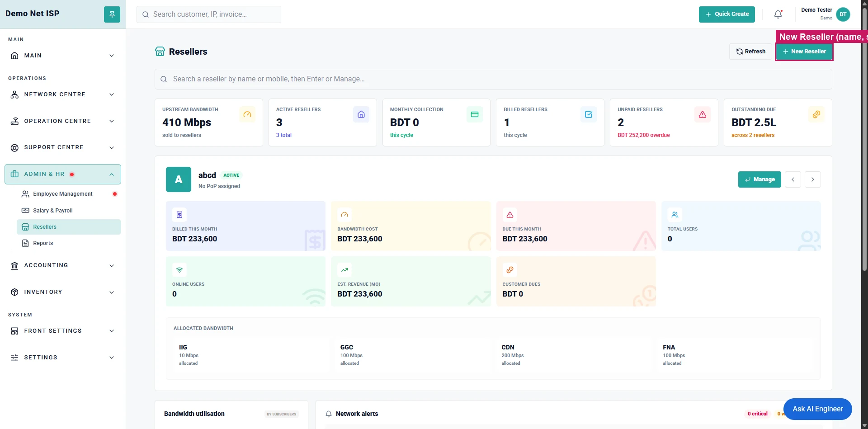Screen dimensions: 868x429
Task: Click the DT user avatar
Action: (x=843, y=14)
